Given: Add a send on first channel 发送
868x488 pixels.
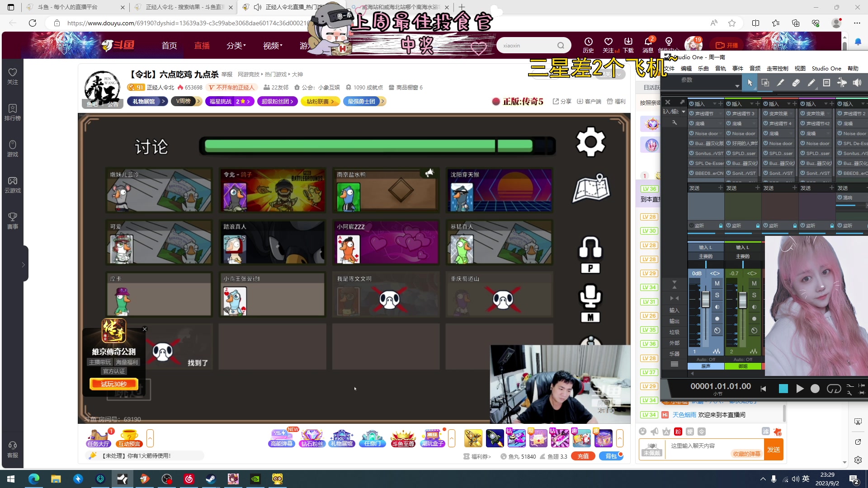Looking at the screenshot, I should (721, 188).
